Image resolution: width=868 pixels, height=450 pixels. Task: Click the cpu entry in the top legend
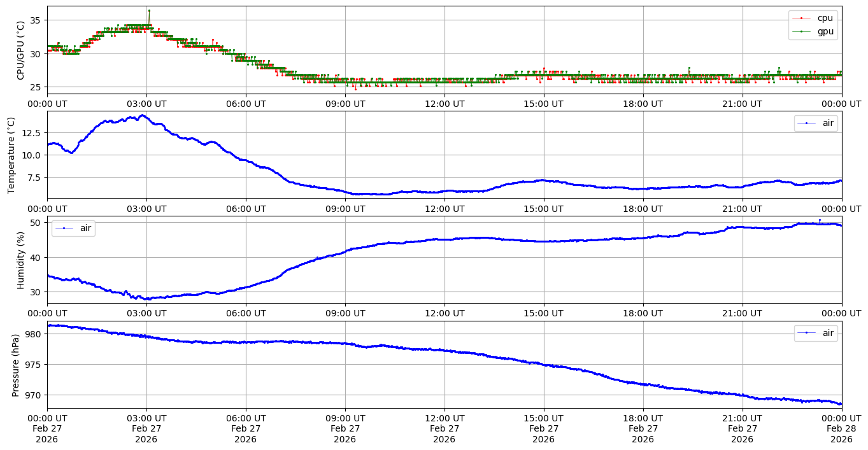[825, 18]
